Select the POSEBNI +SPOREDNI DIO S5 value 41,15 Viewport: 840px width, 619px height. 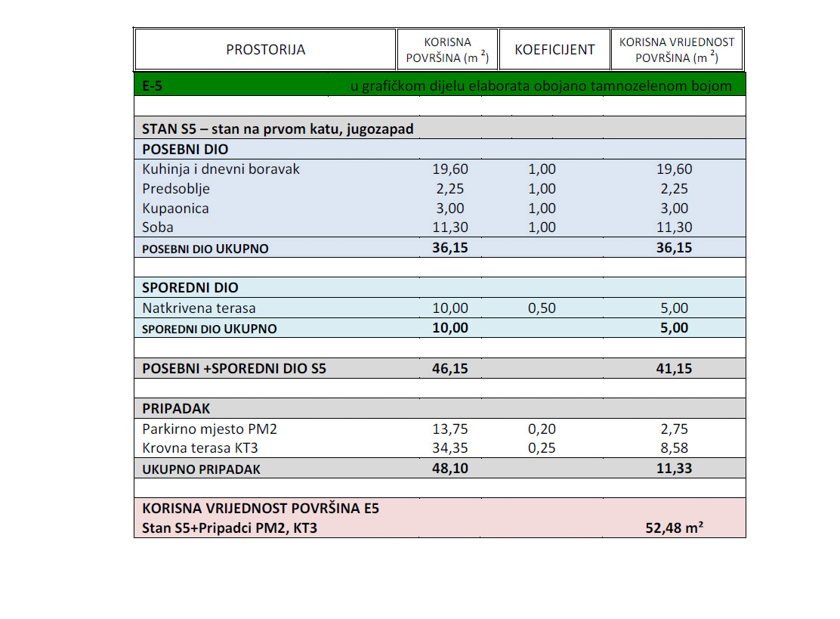pos(674,368)
